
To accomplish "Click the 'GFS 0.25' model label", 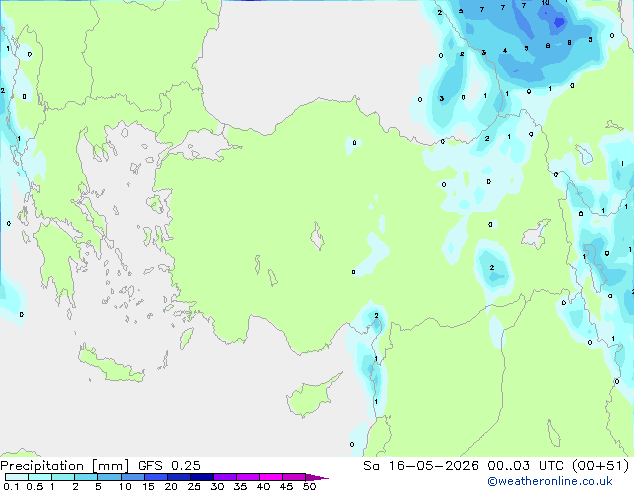I will 169,466.
